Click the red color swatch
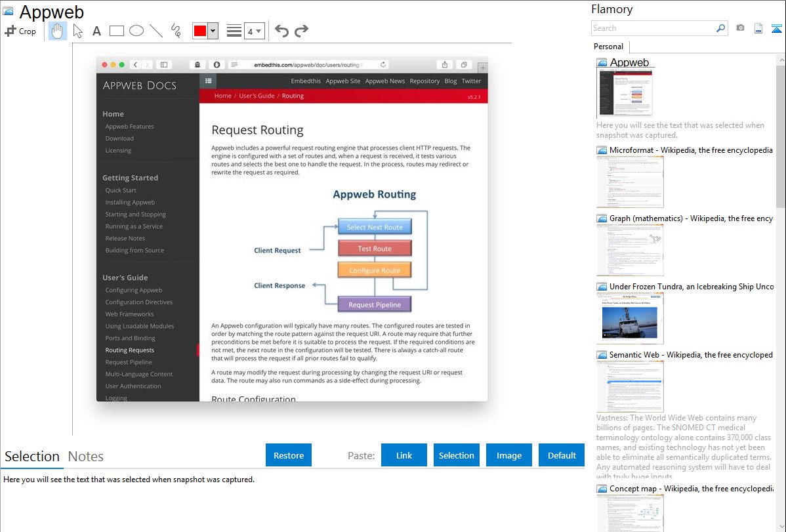 [x=200, y=31]
